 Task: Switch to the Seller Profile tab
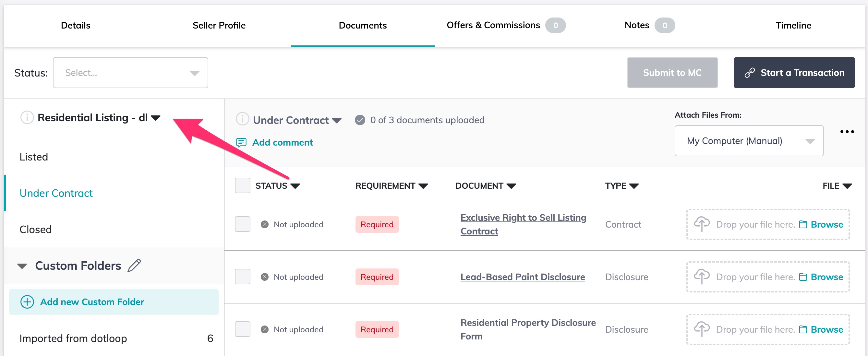(219, 25)
